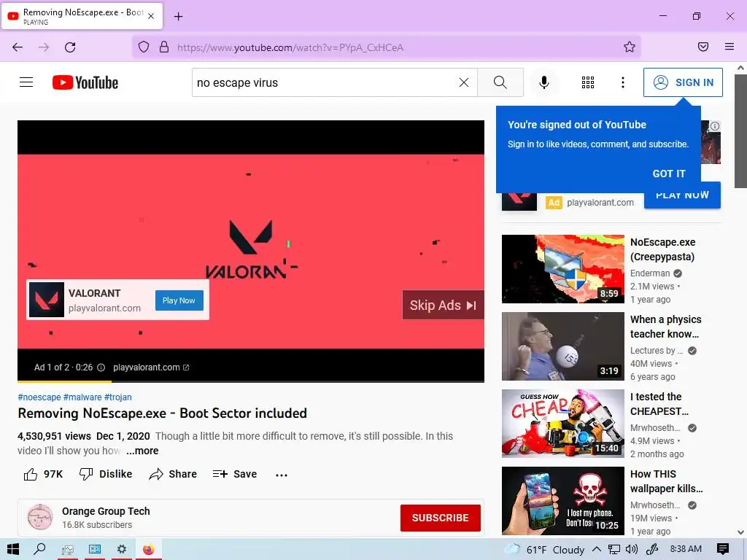The width and height of the screenshot is (747, 560).
Task: Click the scrollbar down arrow
Action: coord(740,532)
